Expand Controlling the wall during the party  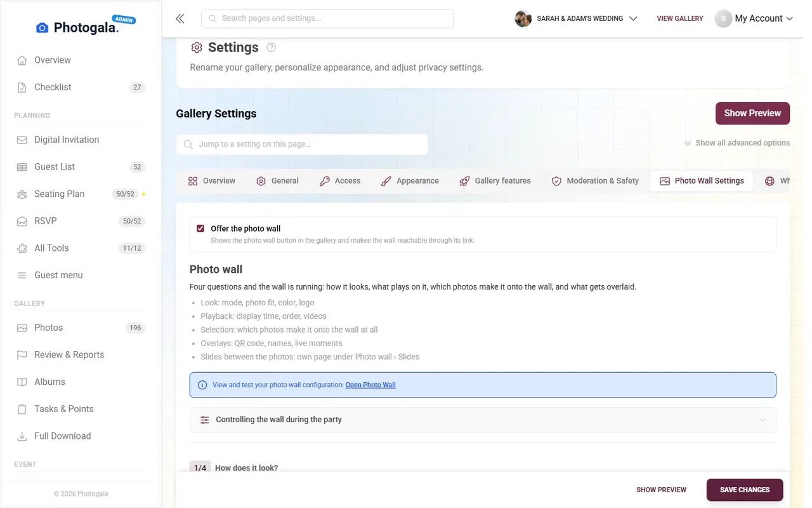point(483,420)
